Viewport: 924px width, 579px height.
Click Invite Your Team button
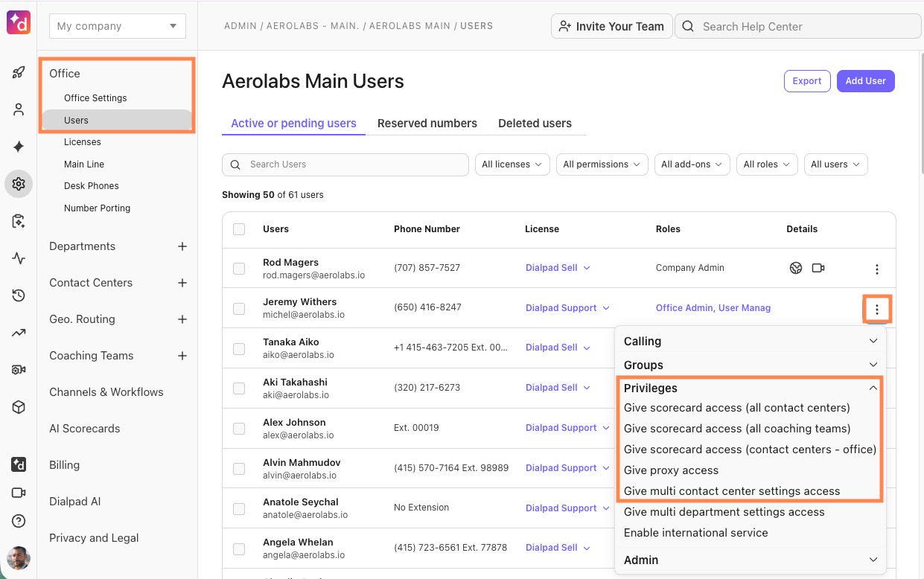pos(612,26)
